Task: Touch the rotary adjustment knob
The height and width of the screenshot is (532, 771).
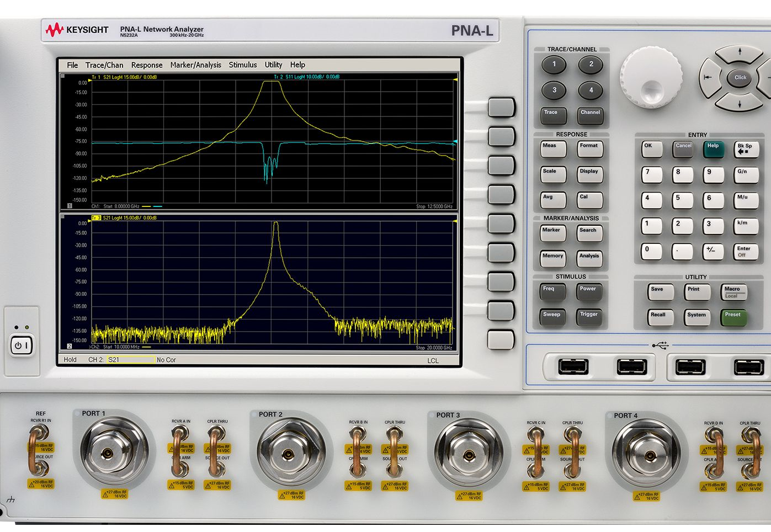Action: [651, 77]
